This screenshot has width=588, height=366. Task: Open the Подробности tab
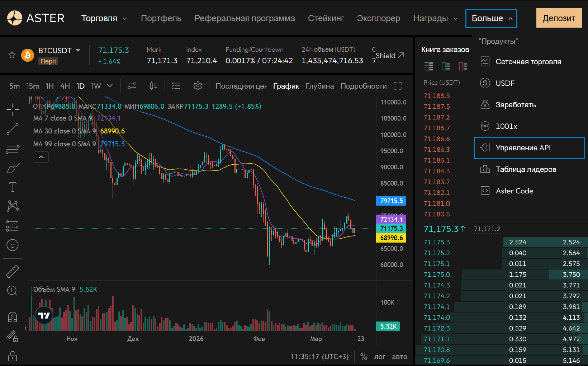[x=364, y=86]
